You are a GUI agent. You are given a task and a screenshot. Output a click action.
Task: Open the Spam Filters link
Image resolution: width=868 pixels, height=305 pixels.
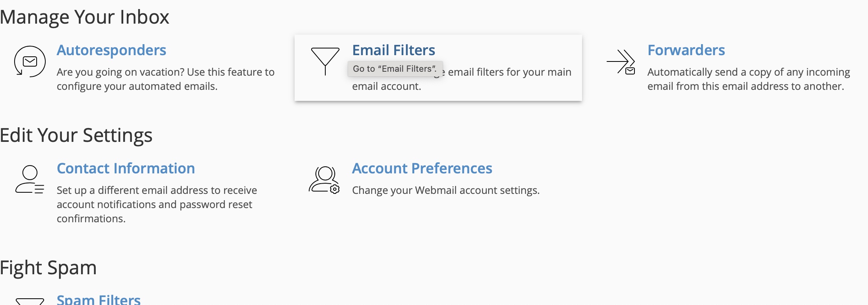[x=98, y=299]
